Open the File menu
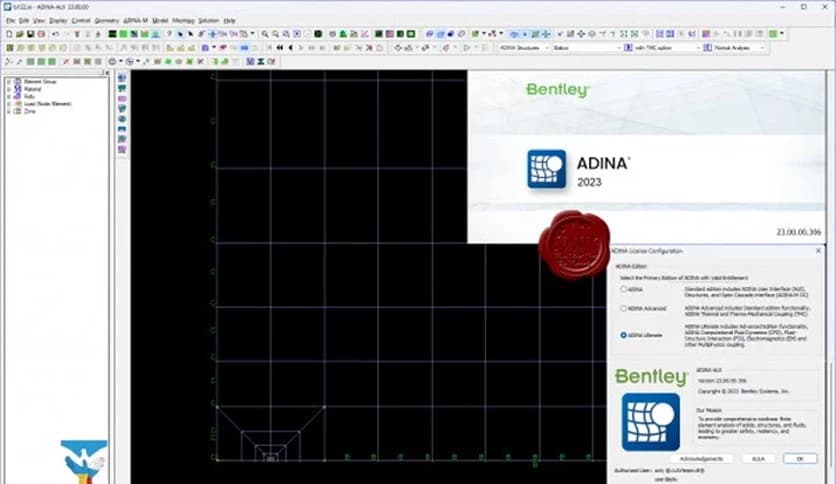Image resolution: width=836 pixels, height=484 pixels. (10, 21)
